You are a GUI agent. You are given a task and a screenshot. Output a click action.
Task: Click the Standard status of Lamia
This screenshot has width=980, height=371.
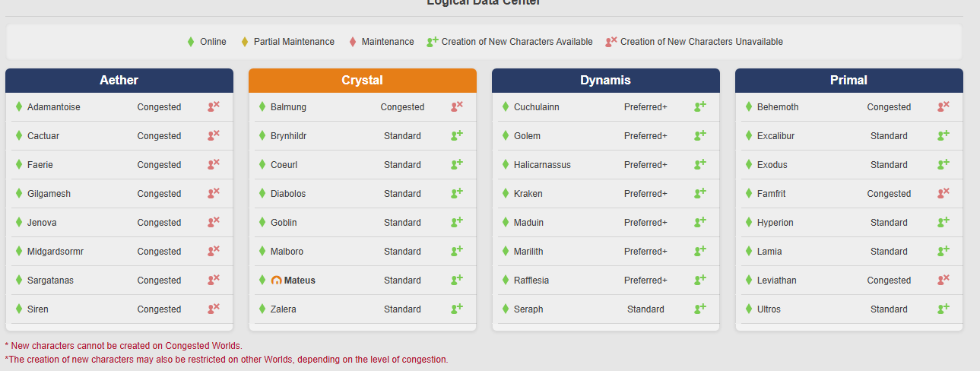tap(889, 252)
